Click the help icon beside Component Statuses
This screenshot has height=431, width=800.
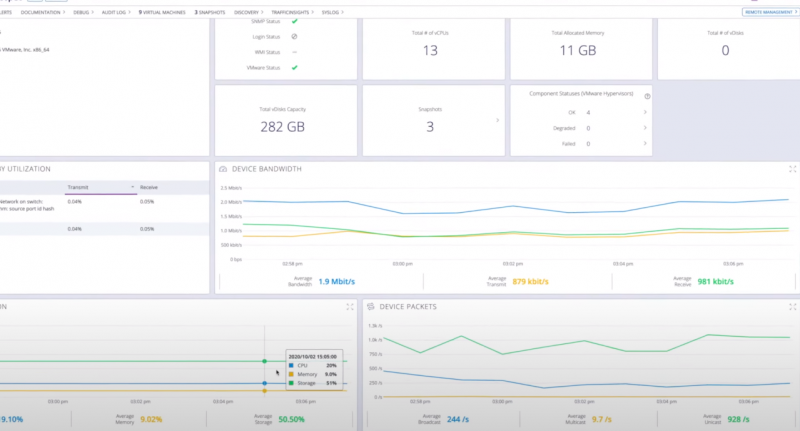pyautogui.click(x=647, y=96)
